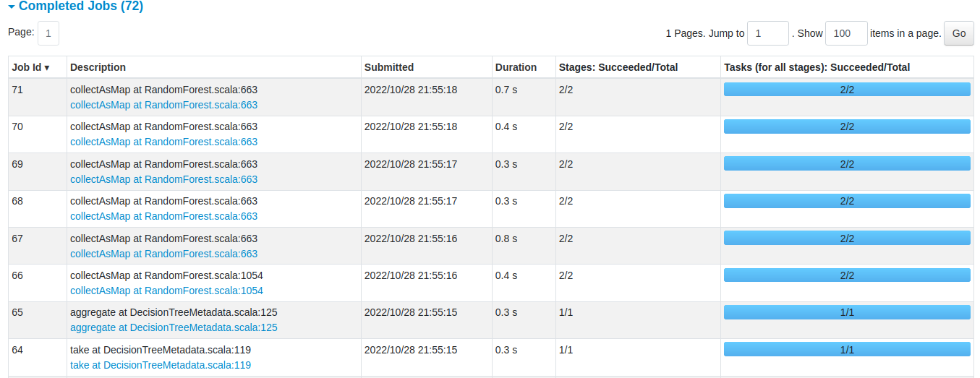Open job 68 collectAsMap link
The height and width of the screenshot is (378, 980).
(163, 216)
